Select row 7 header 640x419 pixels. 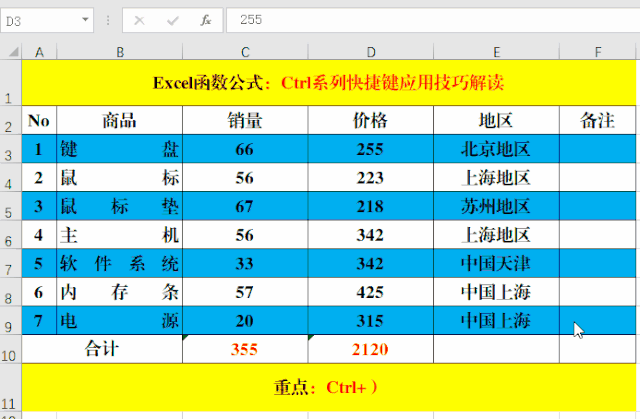tap(11, 263)
